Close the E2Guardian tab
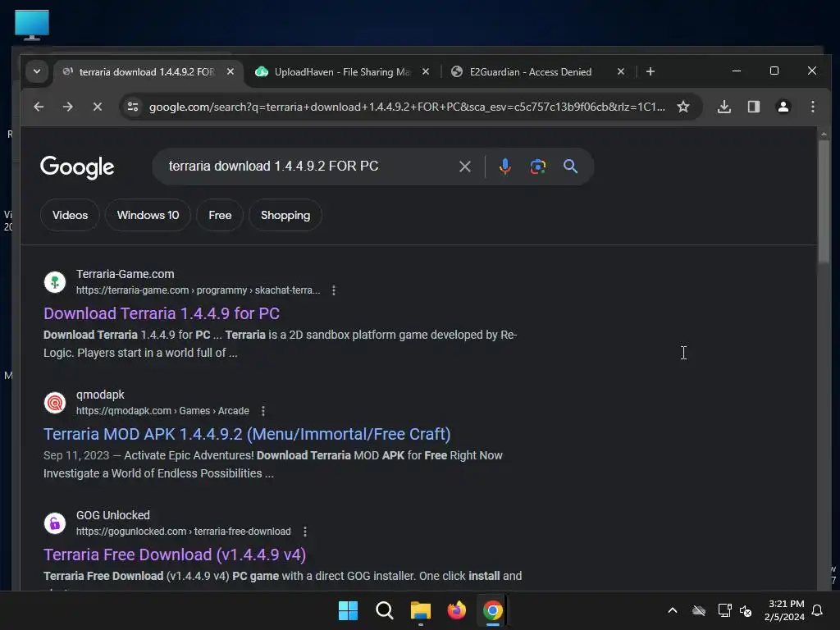The width and height of the screenshot is (840, 630). [621, 71]
